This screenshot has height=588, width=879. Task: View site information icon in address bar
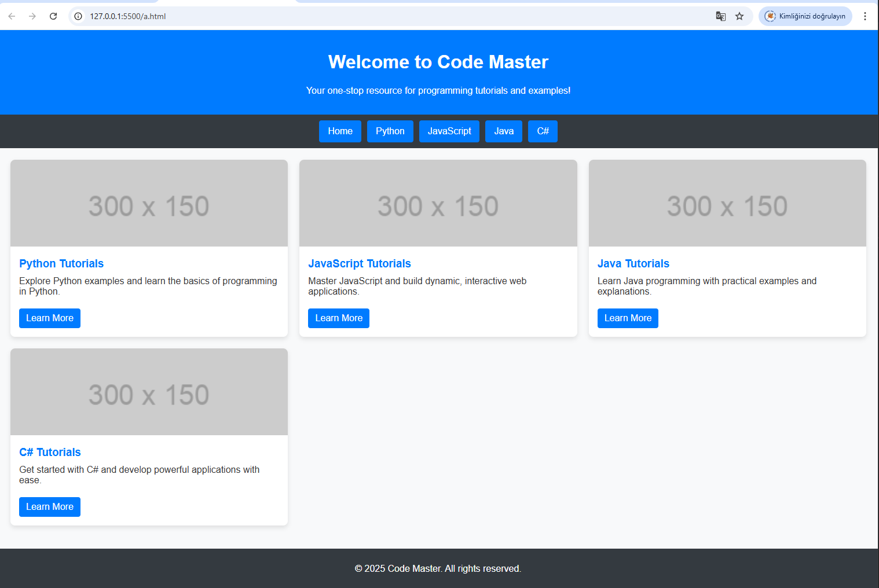tap(78, 16)
